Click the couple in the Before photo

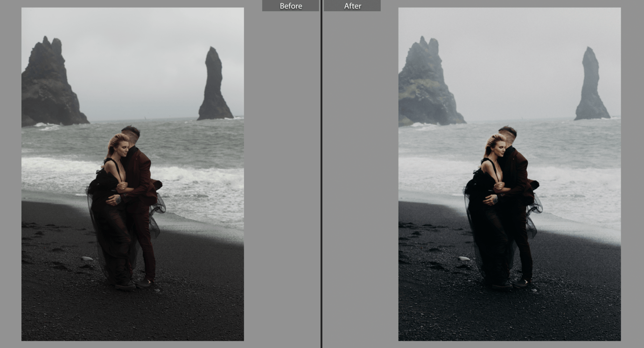tap(127, 205)
